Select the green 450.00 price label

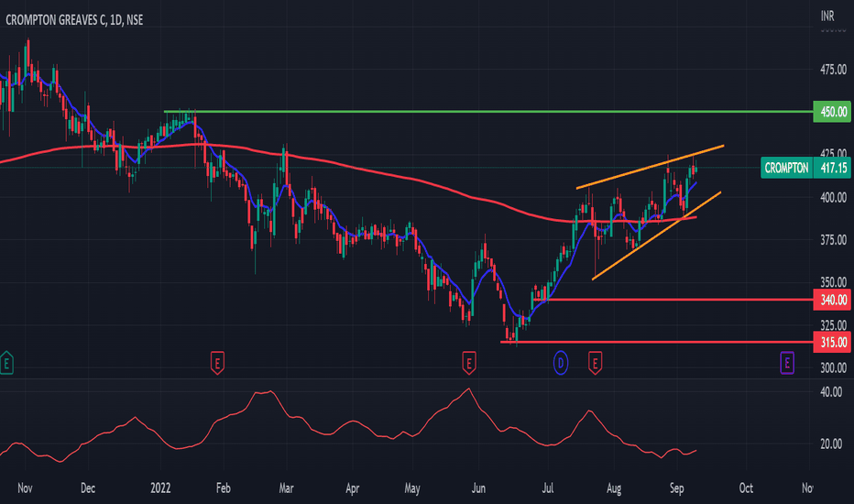(x=832, y=112)
